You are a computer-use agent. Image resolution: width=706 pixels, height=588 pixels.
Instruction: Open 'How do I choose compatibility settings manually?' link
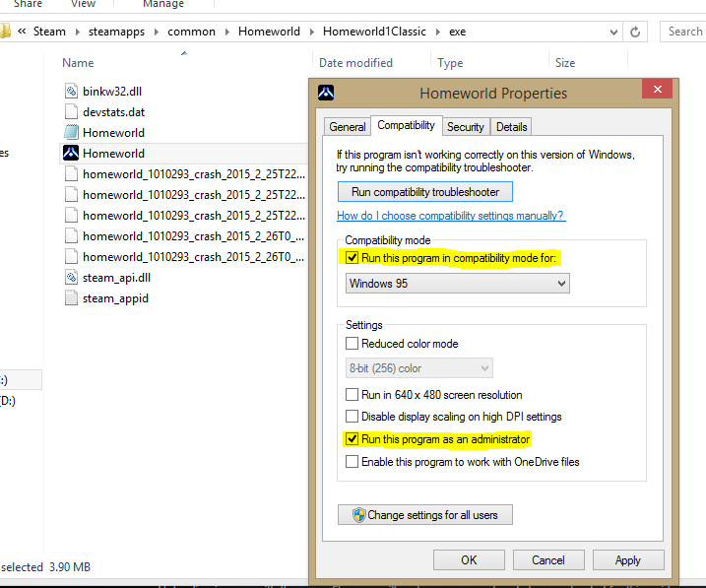tap(450, 216)
